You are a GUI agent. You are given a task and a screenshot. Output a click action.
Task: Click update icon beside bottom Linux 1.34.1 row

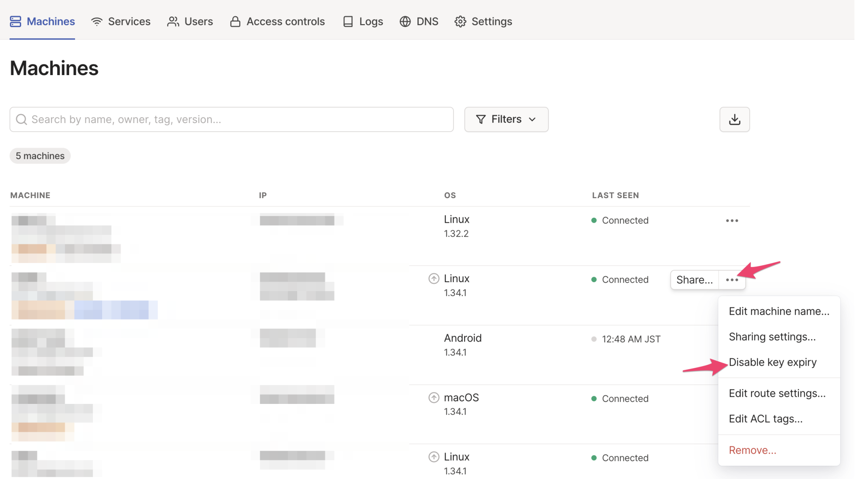pyautogui.click(x=434, y=457)
